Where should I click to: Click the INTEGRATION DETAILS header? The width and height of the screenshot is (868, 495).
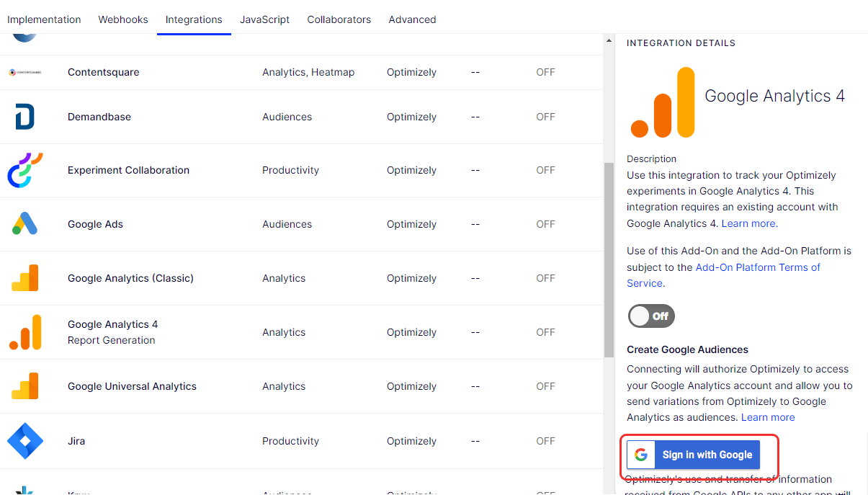pos(681,43)
